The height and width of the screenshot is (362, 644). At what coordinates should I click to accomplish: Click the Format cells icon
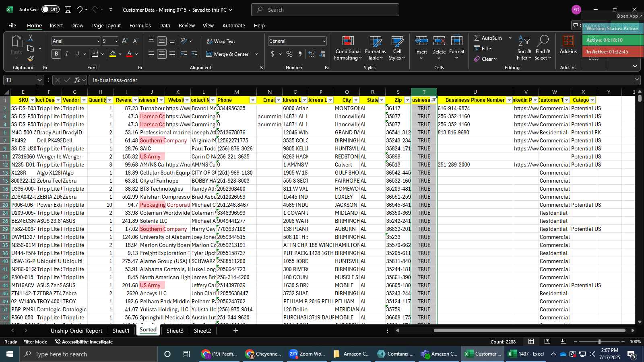point(456,41)
